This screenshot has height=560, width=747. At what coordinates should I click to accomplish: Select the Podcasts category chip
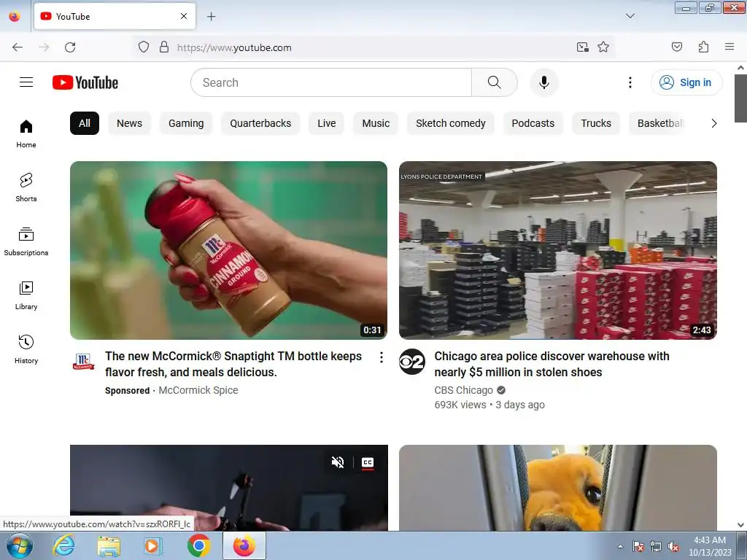pyautogui.click(x=533, y=123)
